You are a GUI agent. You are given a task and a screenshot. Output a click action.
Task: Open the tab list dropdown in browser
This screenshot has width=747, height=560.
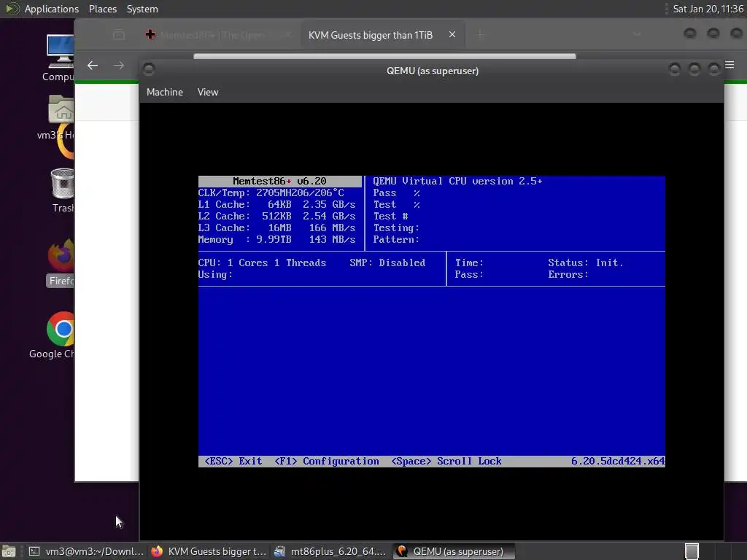point(637,34)
